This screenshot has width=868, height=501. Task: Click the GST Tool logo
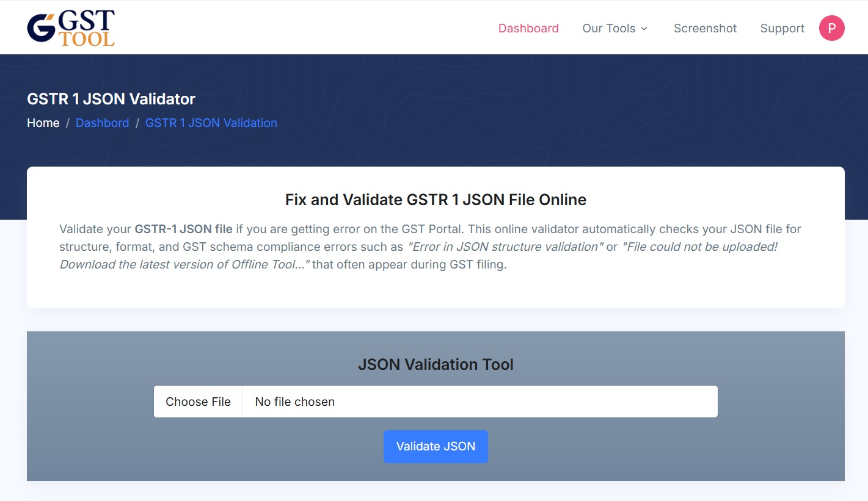70,27
